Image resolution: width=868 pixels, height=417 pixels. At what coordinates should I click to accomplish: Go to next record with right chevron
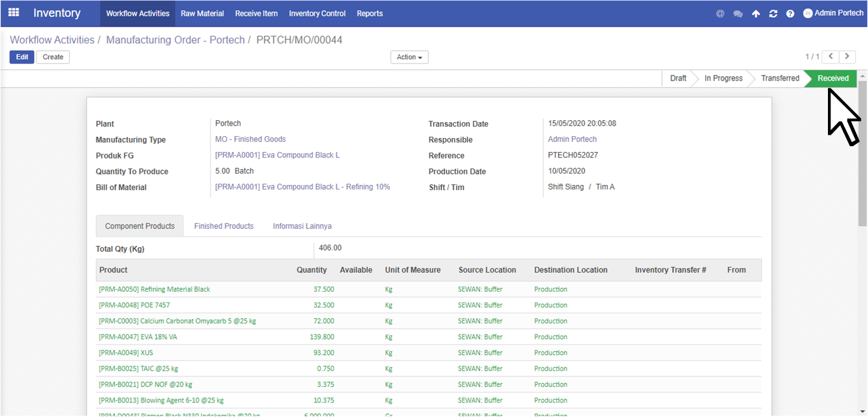pyautogui.click(x=847, y=57)
